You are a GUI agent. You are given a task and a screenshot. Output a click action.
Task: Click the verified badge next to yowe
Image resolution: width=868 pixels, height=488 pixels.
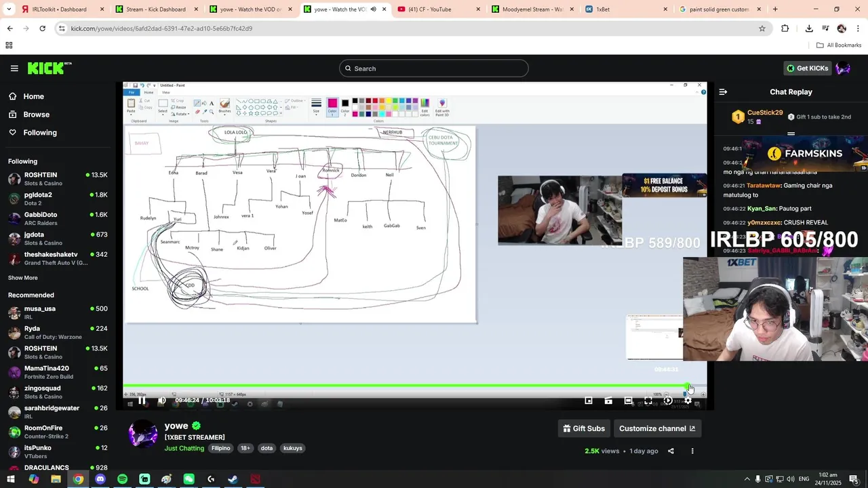click(196, 426)
